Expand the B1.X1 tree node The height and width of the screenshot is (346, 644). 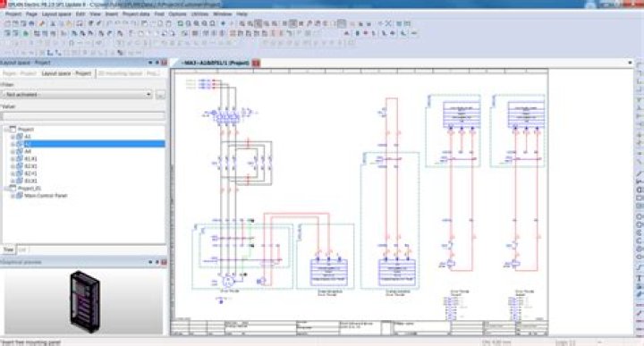point(13,159)
